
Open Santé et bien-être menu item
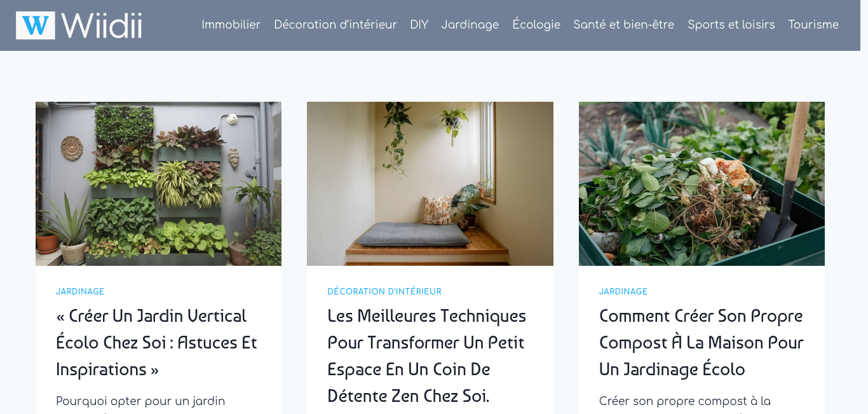coord(624,25)
